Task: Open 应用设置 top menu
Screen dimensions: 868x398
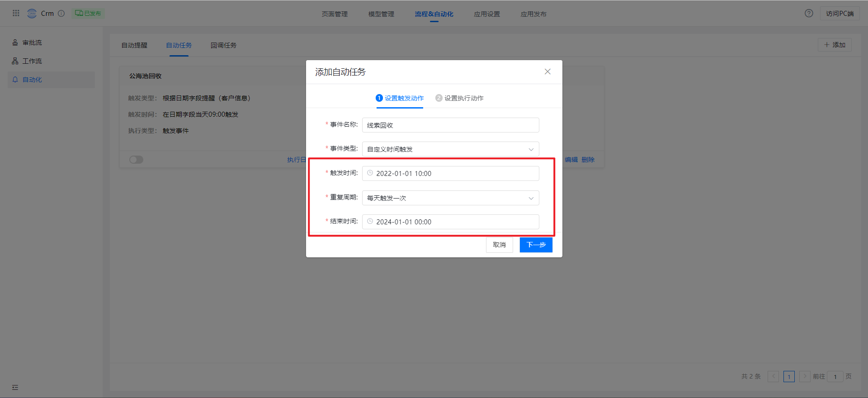Action: tap(487, 14)
